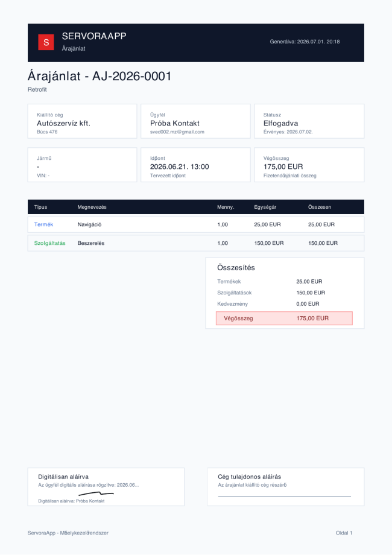Click the customer name Próba Kontakt card
392x555 pixels.
[x=195, y=121]
